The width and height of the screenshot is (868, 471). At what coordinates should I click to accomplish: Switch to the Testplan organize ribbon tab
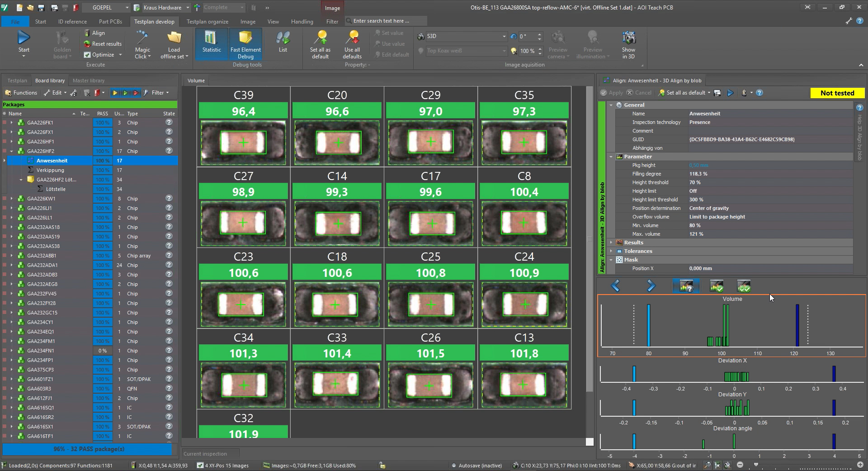207,21
